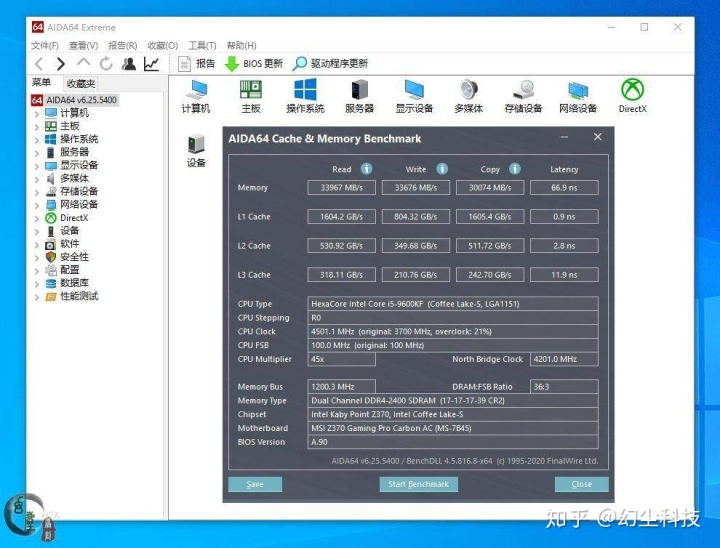This screenshot has height=548, width=720.
Task: Click the North Bridge Clock value 4201.0 MHz
Action: click(564, 359)
